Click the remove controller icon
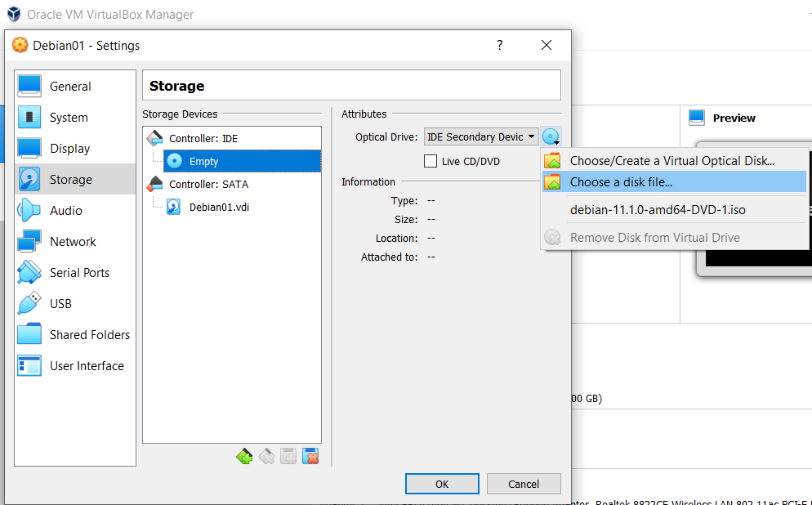Image resolution: width=812 pixels, height=505 pixels. click(x=266, y=456)
